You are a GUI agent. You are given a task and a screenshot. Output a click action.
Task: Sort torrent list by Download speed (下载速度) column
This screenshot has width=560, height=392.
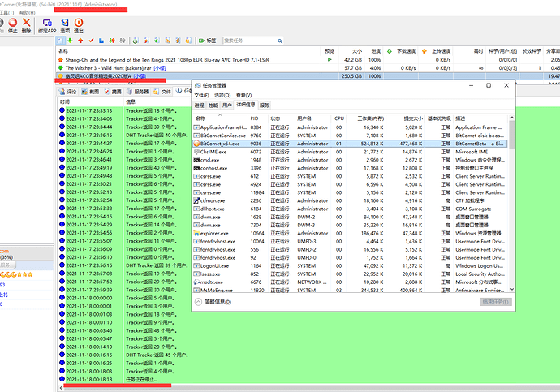pyautogui.click(x=401, y=51)
